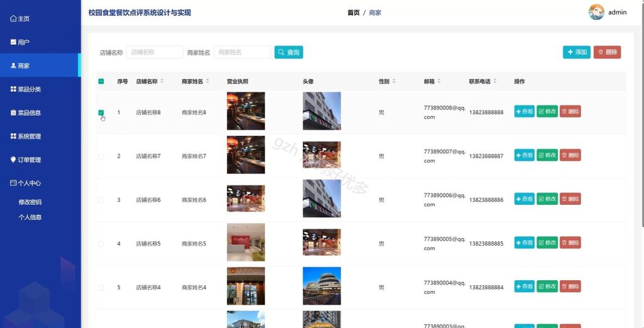Open 营业执照 image of 店铺名称7
Viewport: 644px width, 328px height.
pos(246,155)
